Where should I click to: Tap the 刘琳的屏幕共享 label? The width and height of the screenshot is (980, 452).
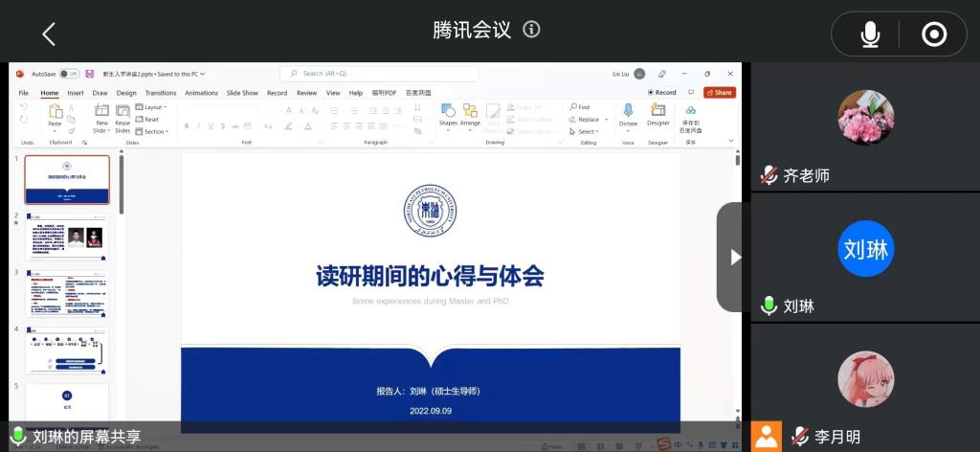87,437
